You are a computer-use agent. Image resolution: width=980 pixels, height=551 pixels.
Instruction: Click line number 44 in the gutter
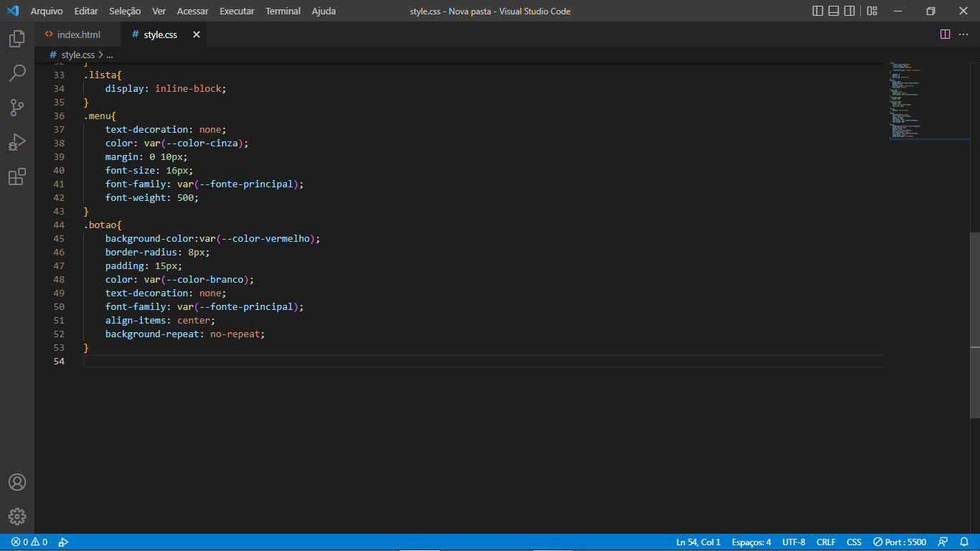click(x=59, y=225)
